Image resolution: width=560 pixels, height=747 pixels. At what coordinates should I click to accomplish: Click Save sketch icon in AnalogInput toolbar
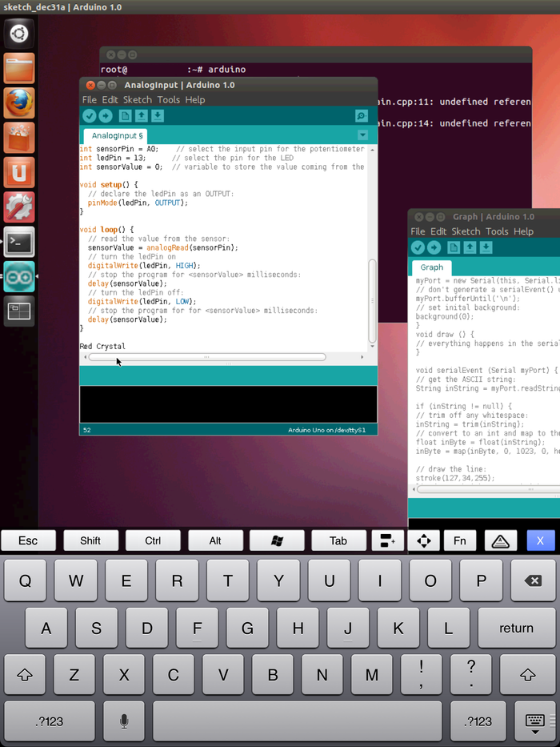[158, 116]
